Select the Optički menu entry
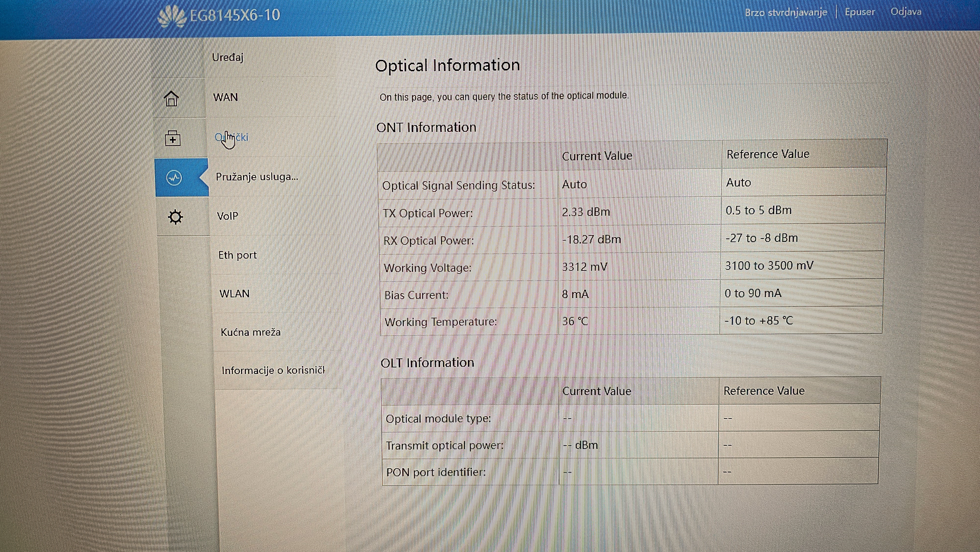 231,138
